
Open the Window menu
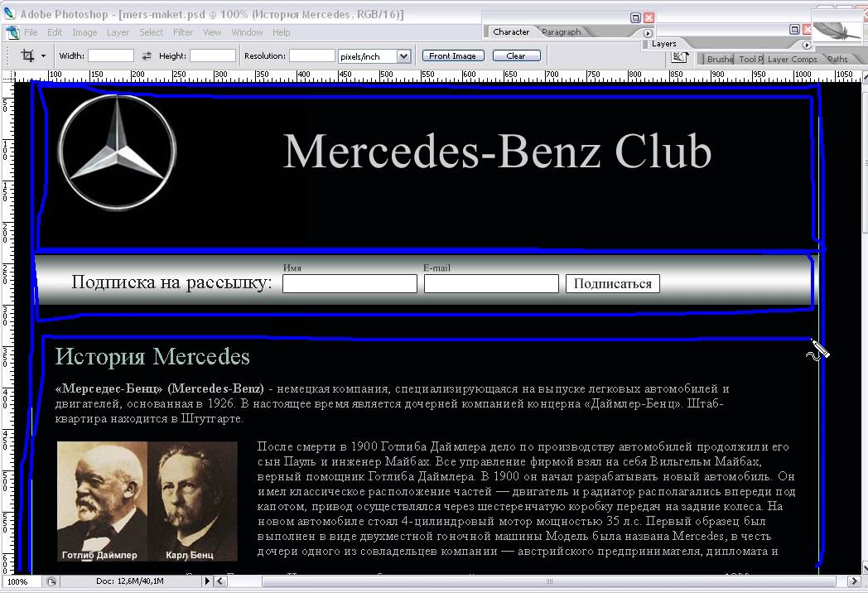(247, 32)
